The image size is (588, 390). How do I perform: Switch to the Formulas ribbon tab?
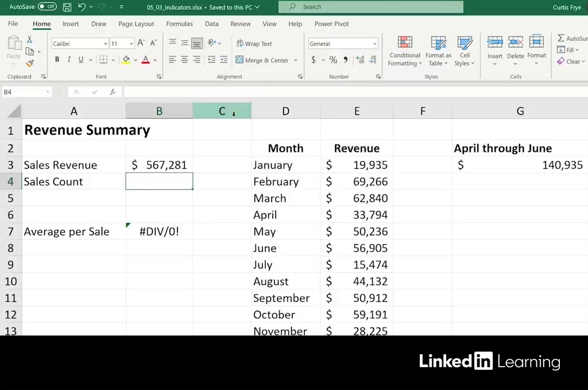click(x=179, y=24)
